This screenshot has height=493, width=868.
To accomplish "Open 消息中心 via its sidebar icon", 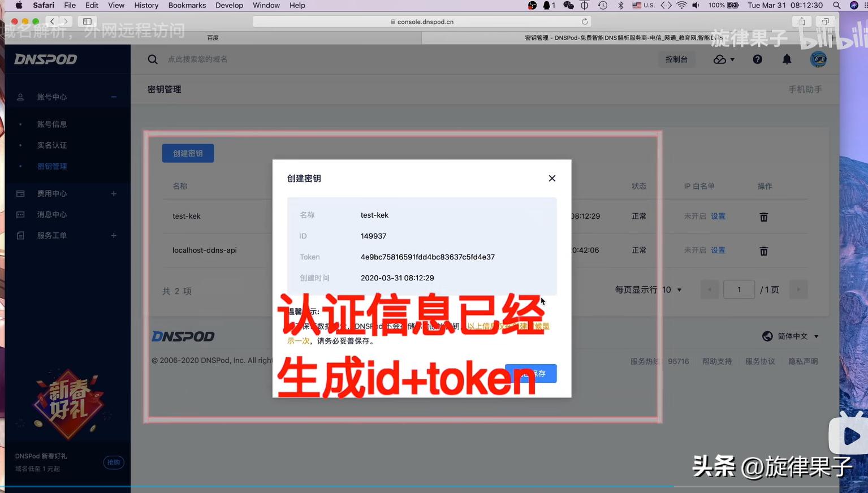I will 20,214.
